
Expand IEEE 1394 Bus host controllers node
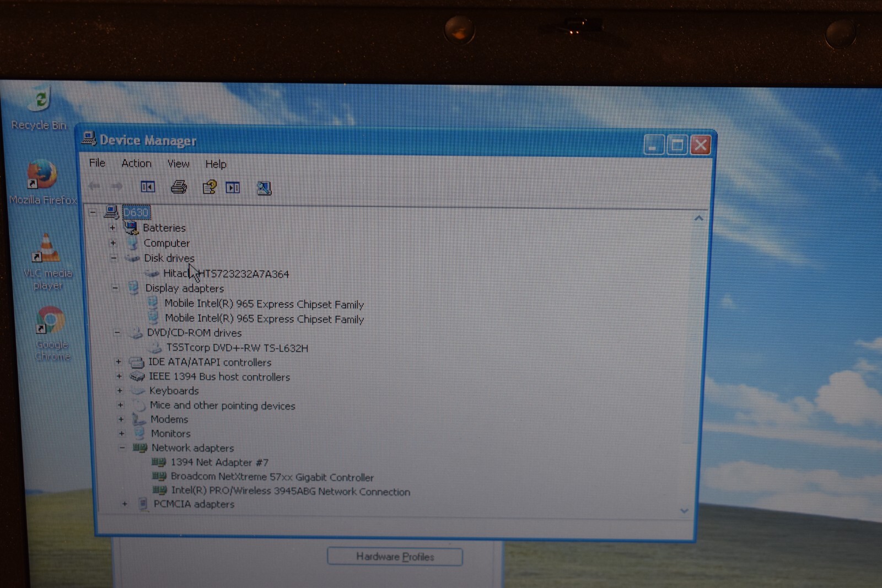point(119,376)
